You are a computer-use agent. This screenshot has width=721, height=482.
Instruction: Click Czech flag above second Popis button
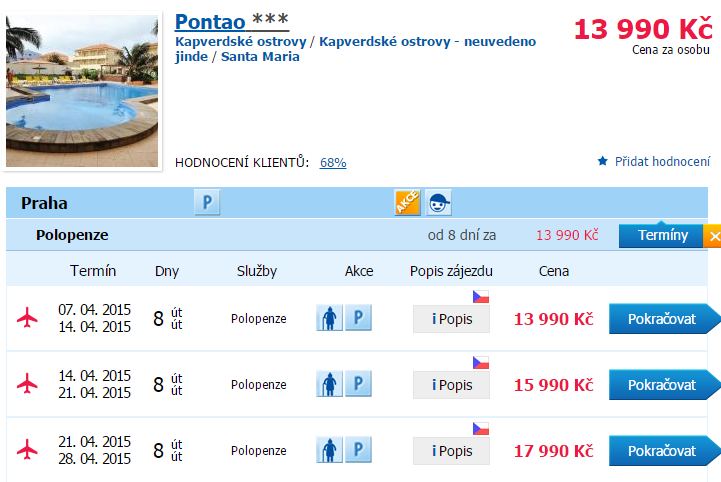pyautogui.click(x=481, y=363)
